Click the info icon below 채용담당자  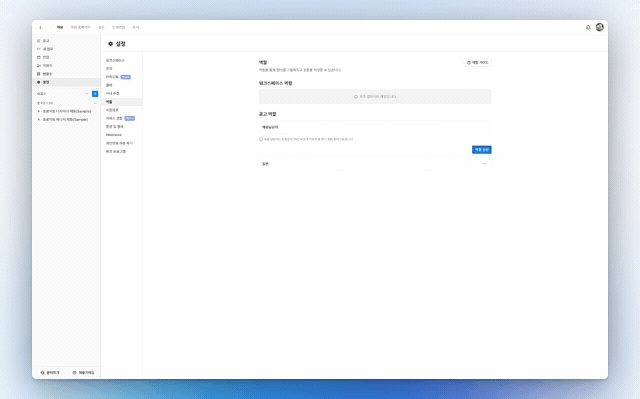coord(261,140)
